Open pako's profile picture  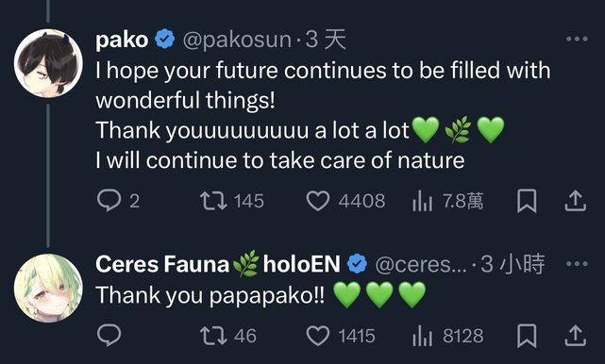point(48,63)
